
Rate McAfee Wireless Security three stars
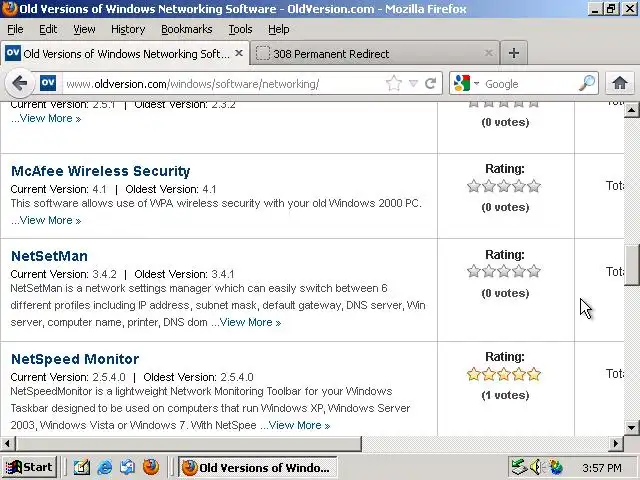[x=504, y=186]
